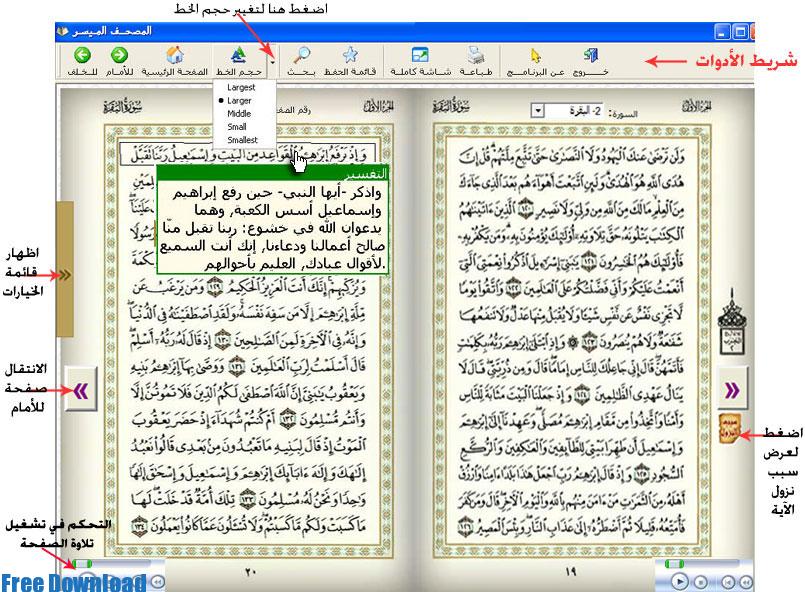Image resolution: width=805 pixels, height=592 pixels.
Task: Play recitation of page 19
Action: pos(679,581)
